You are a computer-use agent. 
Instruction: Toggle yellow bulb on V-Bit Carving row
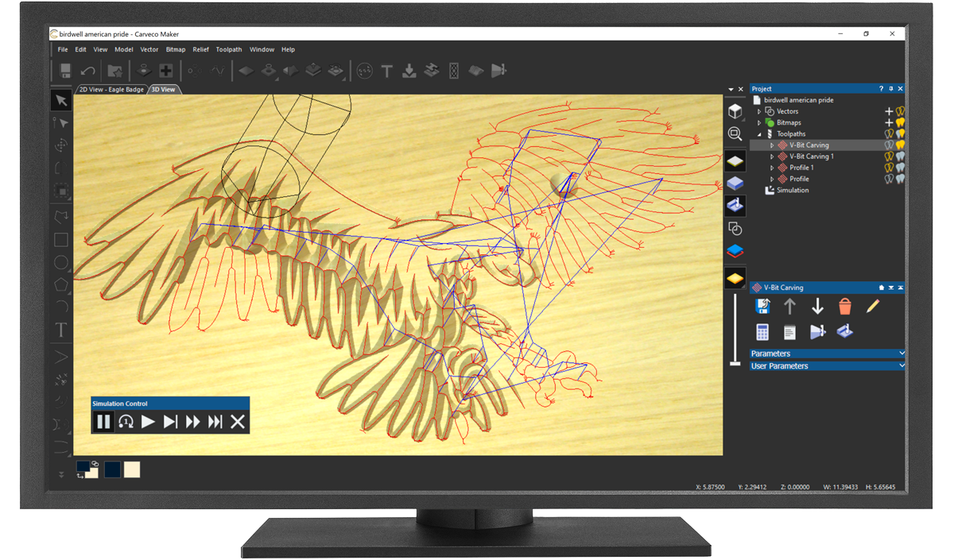tap(901, 145)
